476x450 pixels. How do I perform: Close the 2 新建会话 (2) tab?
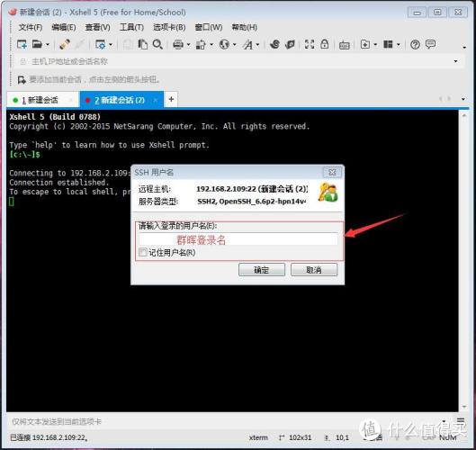coord(156,100)
